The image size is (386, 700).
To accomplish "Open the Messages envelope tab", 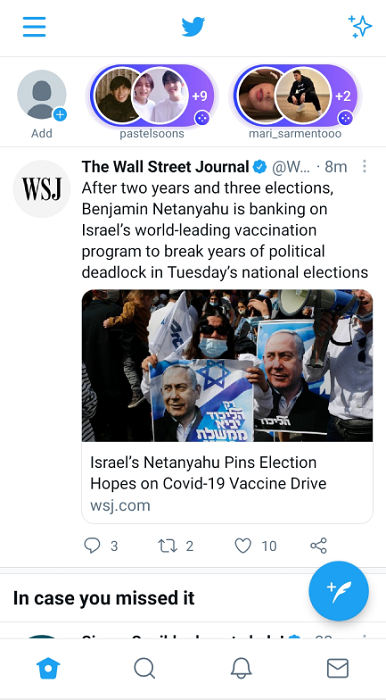I will pyautogui.click(x=338, y=668).
